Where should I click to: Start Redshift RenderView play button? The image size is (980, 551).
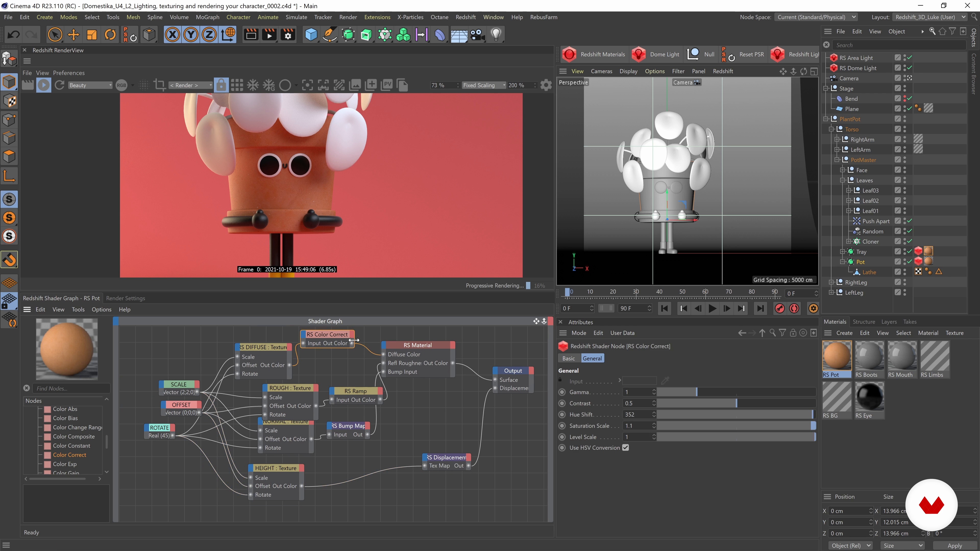[x=44, y=85]
